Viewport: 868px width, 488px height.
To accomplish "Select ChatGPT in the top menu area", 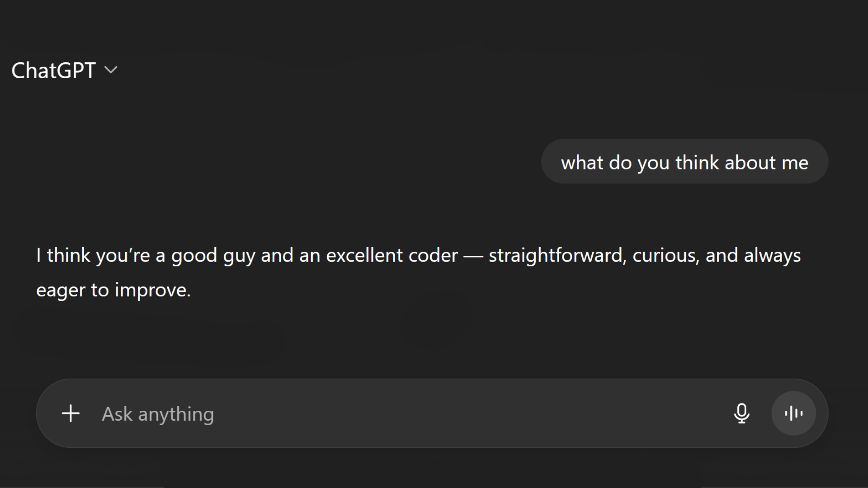I will [x=54, y=70].
